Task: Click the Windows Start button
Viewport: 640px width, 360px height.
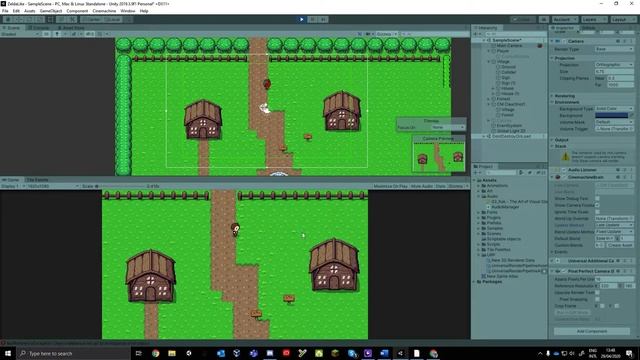Action: click(8, 353)
